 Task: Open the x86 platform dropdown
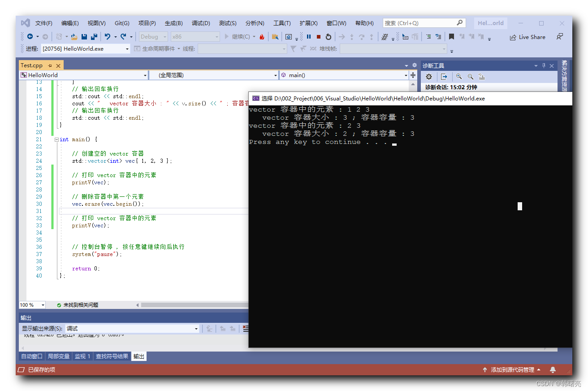[195, 37]
